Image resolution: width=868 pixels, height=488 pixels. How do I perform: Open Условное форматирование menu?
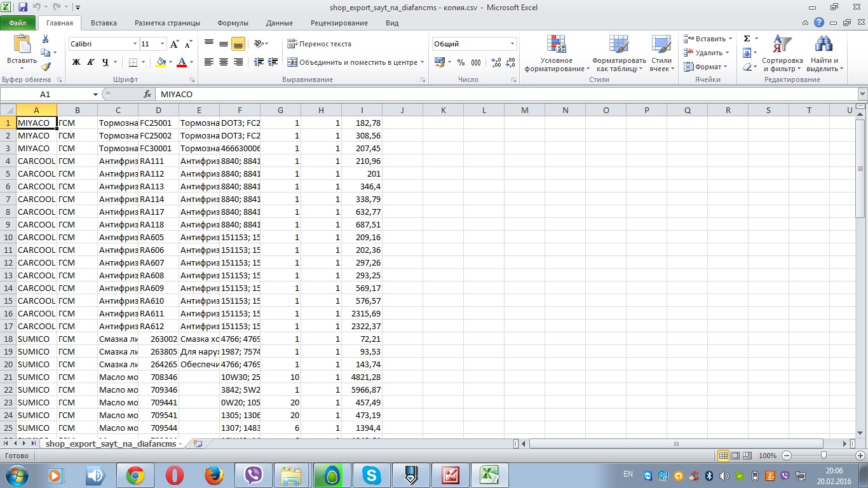pyautogui.click(x=557, y=54)
